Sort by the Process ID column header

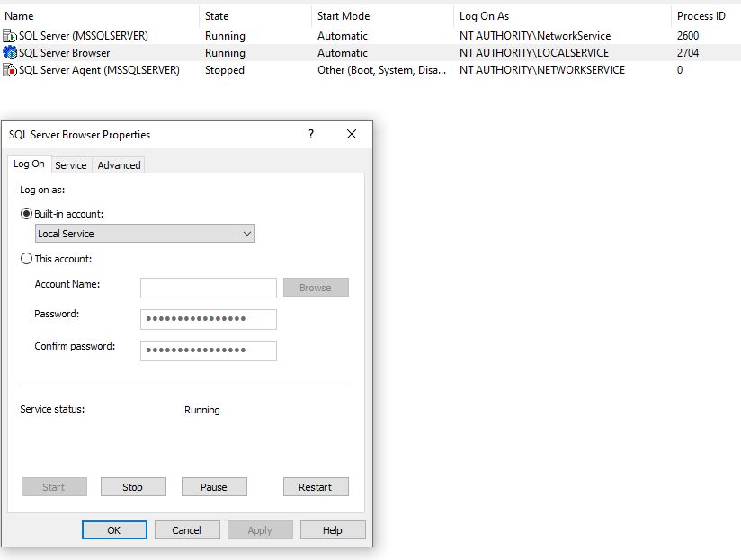tap(701, 16)
